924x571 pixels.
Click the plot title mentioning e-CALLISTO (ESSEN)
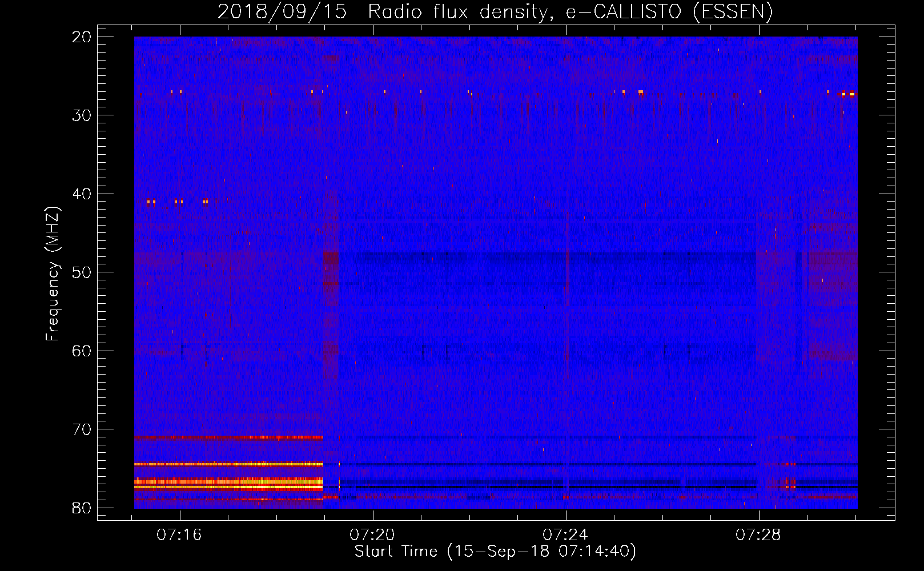pos(495,11)
